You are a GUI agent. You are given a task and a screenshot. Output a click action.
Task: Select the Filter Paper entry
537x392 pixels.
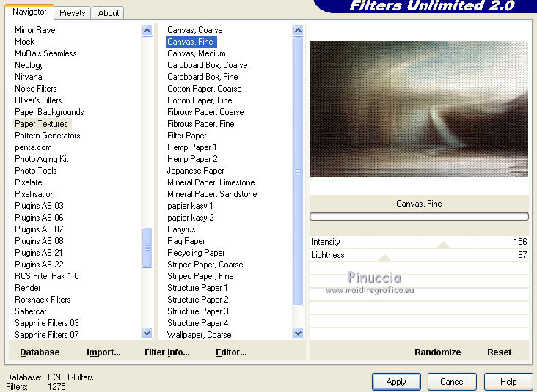186,136
